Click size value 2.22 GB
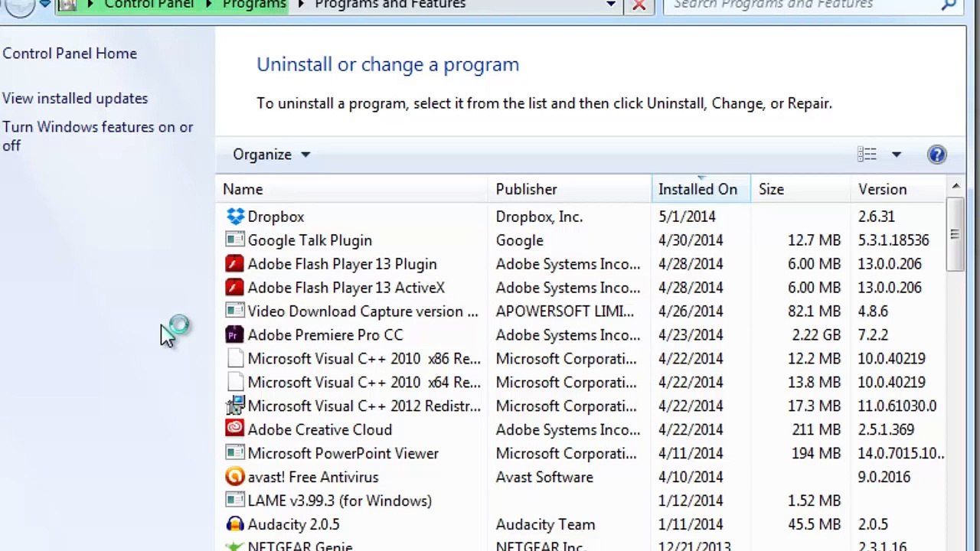 [816, 335]
